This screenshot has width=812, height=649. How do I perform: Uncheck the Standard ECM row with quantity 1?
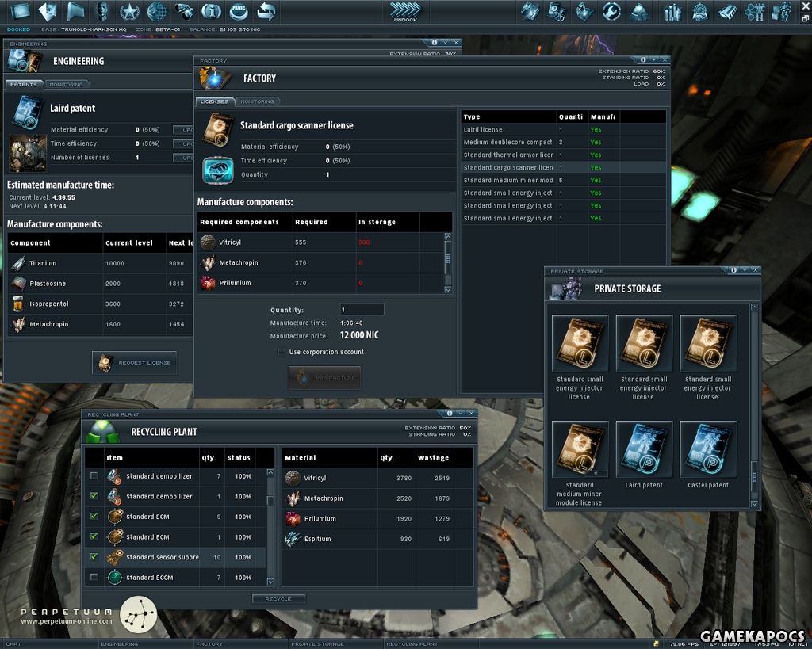point(94,536)
